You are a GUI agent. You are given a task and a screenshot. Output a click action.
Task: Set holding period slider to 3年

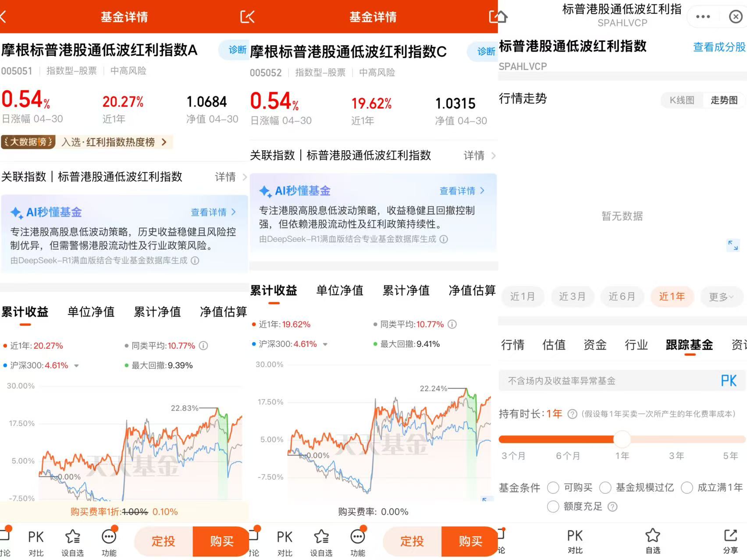coord(676,439)
